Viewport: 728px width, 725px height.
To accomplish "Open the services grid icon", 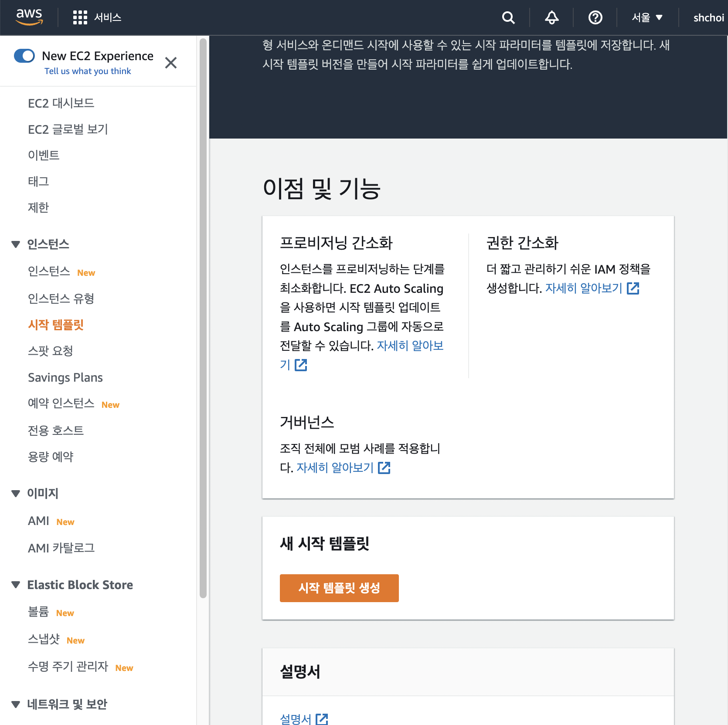I will coord(80,17).
